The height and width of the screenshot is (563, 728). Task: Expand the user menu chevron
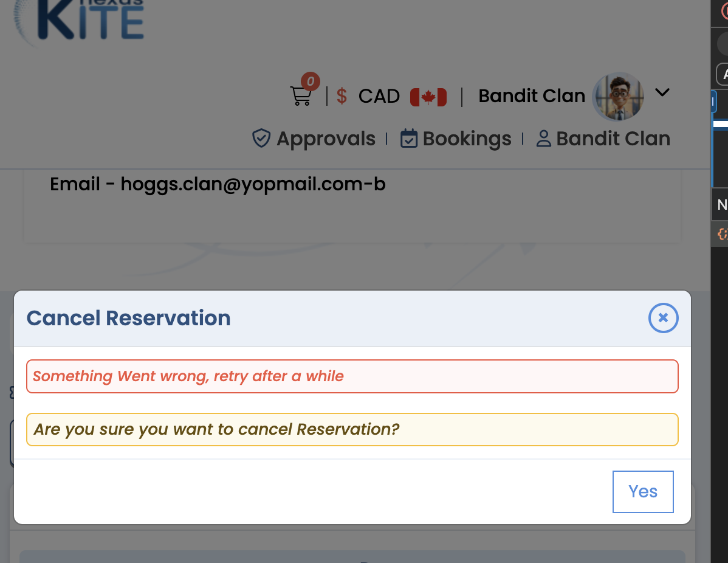(662, 92)
